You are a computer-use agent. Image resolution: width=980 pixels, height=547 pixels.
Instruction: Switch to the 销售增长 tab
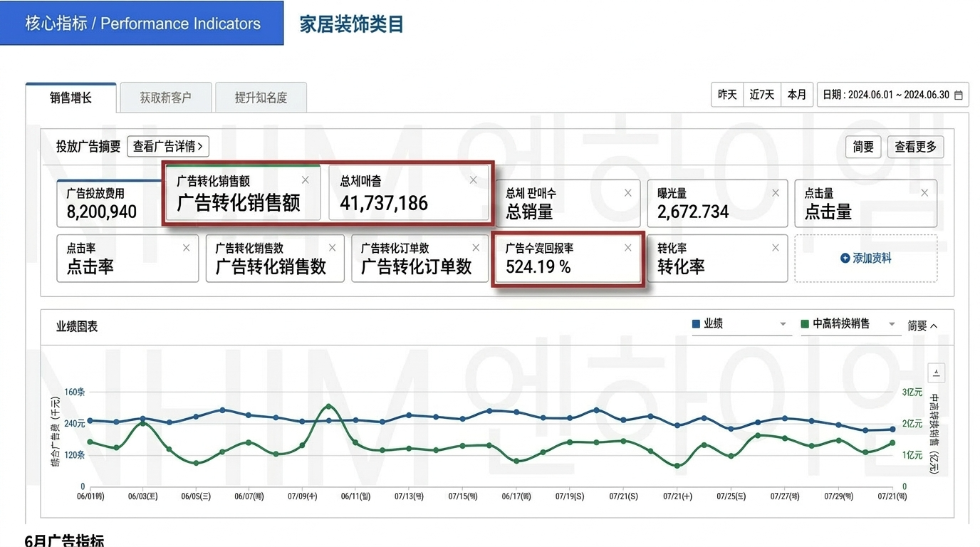pyautogui.click(x=71, y=98)
